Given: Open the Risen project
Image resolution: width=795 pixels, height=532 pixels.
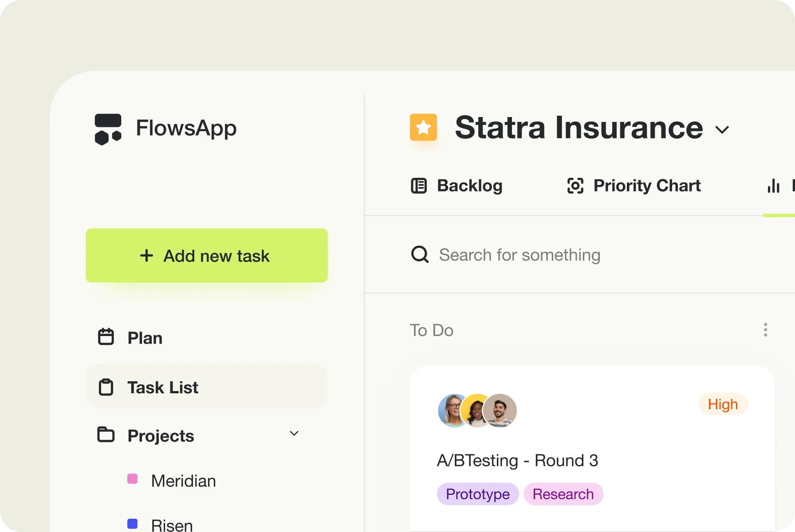Looking at the screenshot, I should [172, 525].
